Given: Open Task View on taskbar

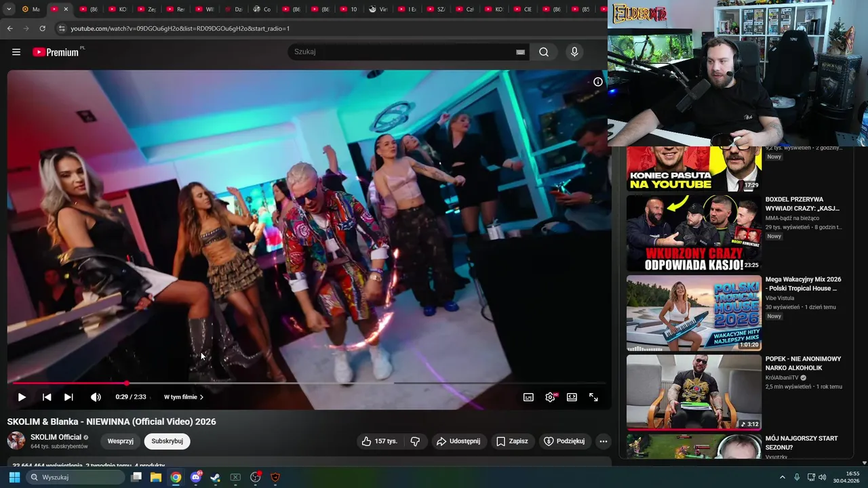Looking at the screenshot, I should (x=136, y=477).
